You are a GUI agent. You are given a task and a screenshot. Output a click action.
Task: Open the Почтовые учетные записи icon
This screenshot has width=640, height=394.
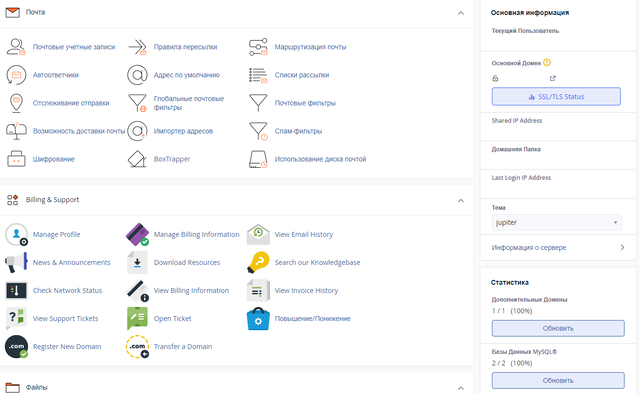click(16, 47)
